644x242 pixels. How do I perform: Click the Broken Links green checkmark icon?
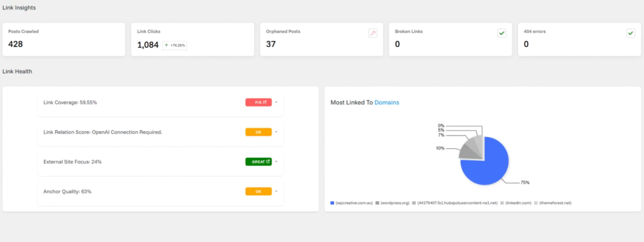click(501, 33)
